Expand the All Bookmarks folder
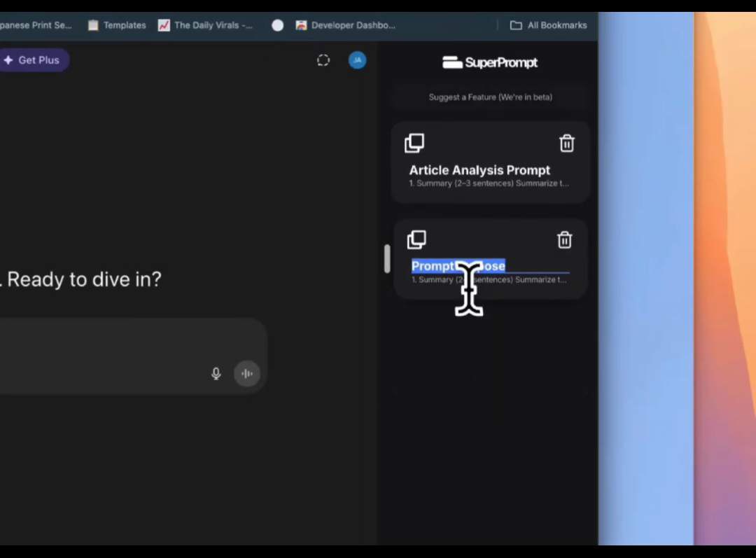Screen dimensions: 756x558 click(x=548, y=25)
